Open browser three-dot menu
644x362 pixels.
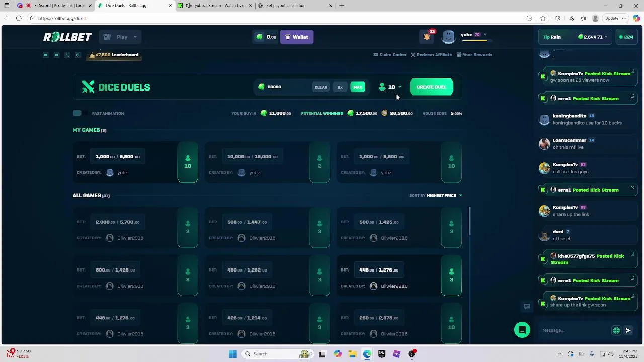click(x=624, y=18)
